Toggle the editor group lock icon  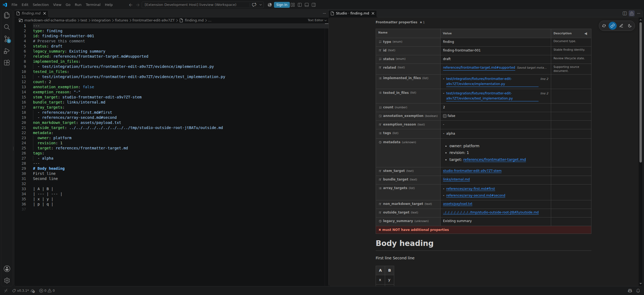pos(632,13)
